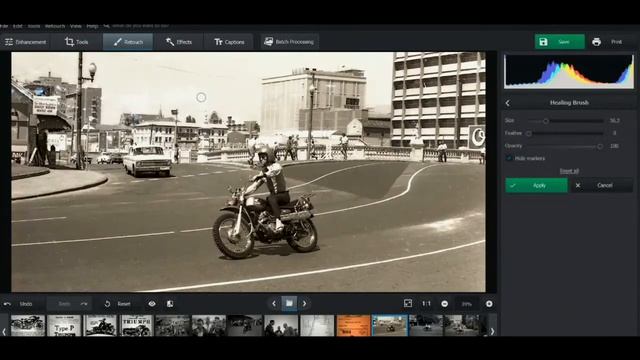Adjust the Opacity slider handle
Image resolution: width=640 pixels, height=360 pixels.
point(600,146)
